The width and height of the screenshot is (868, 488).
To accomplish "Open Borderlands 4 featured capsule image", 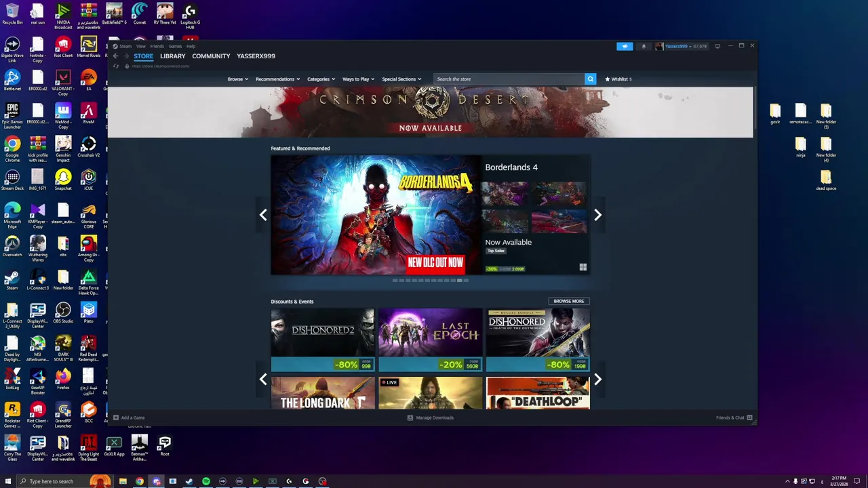I will pos(376,216).
